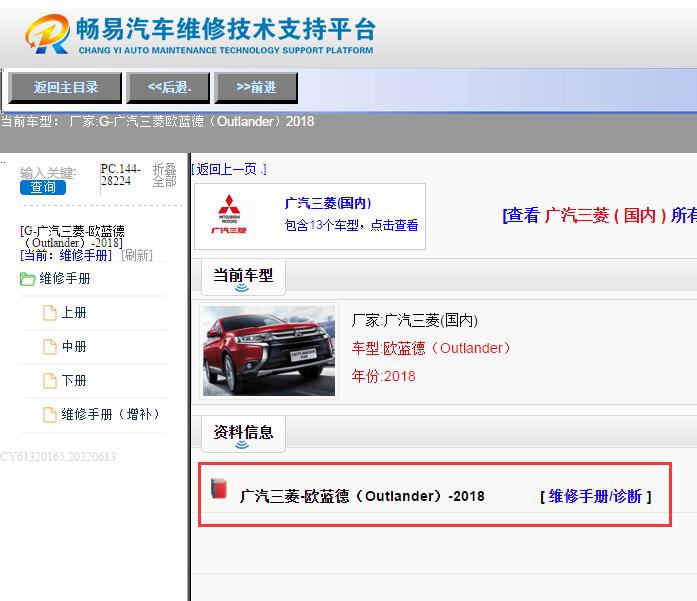This screenshot has height=601, width=697.
Task: Open the 维修手册（增补）tree item
Action: (110, 415)
